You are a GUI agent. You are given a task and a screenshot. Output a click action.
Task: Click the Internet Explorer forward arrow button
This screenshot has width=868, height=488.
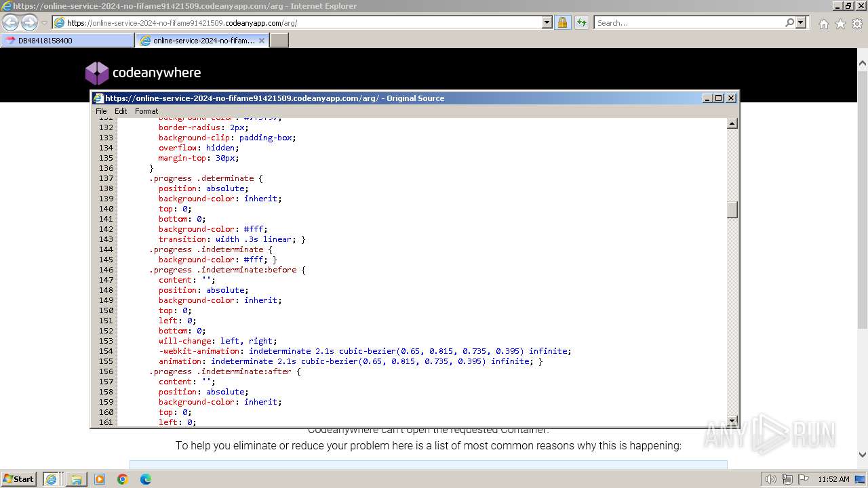[x=29, y=22]
